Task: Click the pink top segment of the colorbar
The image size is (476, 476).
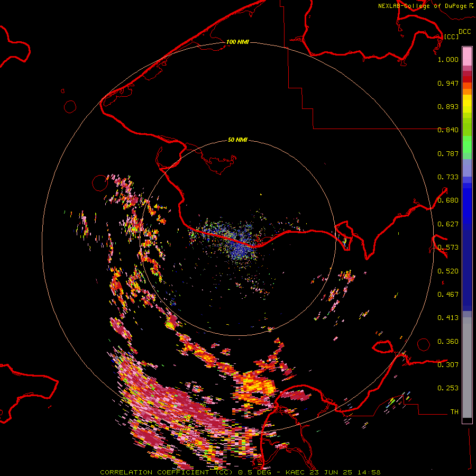Action: pyautogui.click(x=467, y=57)
